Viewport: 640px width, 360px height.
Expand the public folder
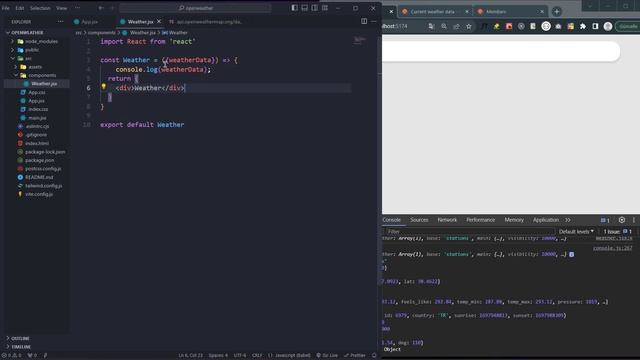point(12,50)
